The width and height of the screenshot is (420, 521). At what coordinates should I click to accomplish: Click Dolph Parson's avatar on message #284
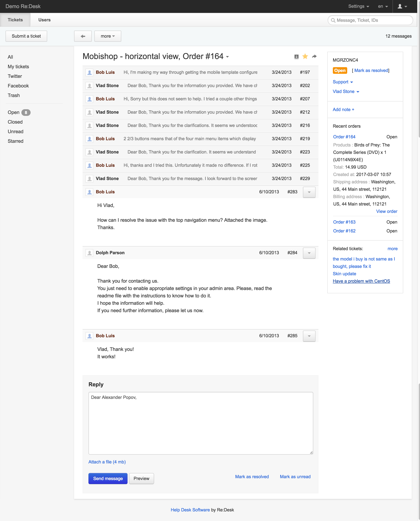coord(90,253)
